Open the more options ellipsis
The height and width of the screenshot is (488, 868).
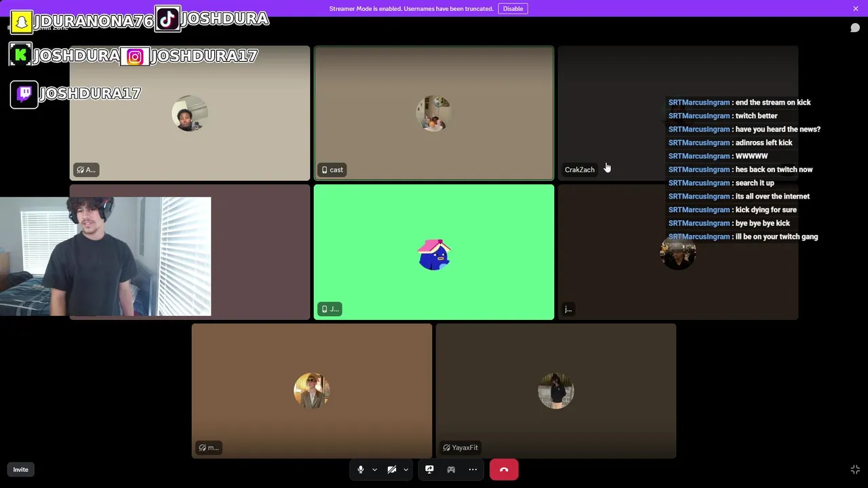473,470
